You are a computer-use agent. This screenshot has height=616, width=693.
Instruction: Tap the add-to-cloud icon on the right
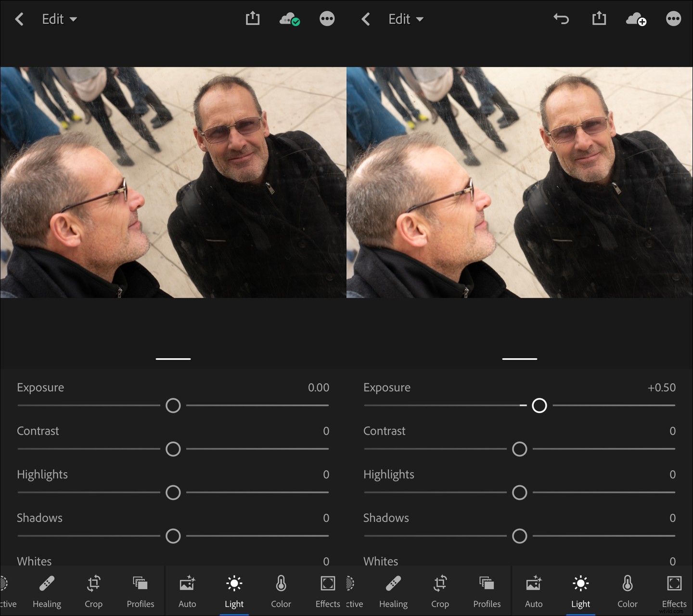[x=636, y=19]
